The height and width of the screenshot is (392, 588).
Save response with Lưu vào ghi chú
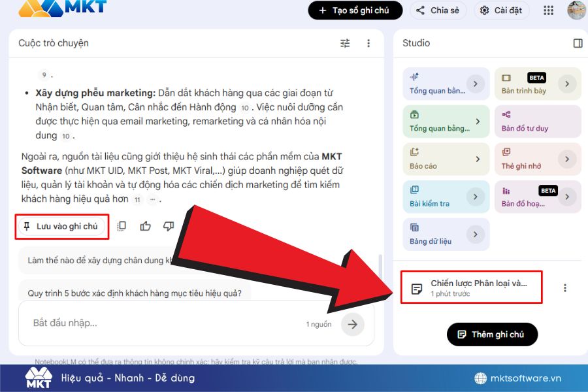(61, 226)
